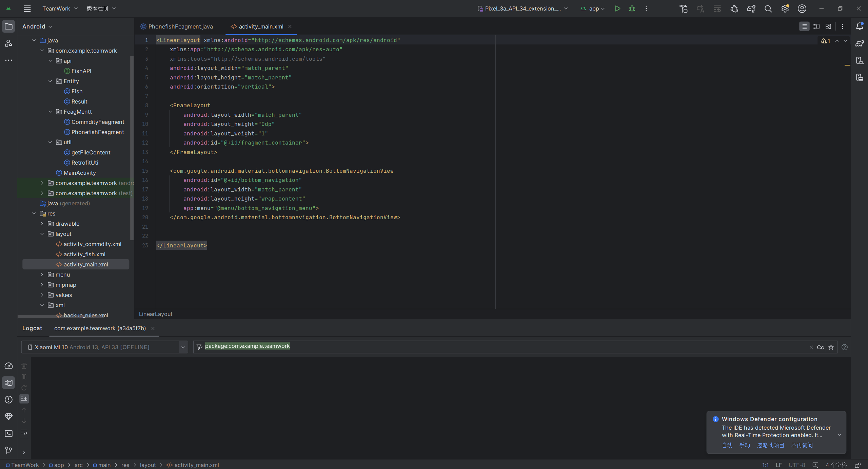868x469 pixels.
Task: Toggle soft-wrap in Logcat panel
Action: [x=24, y=432]
